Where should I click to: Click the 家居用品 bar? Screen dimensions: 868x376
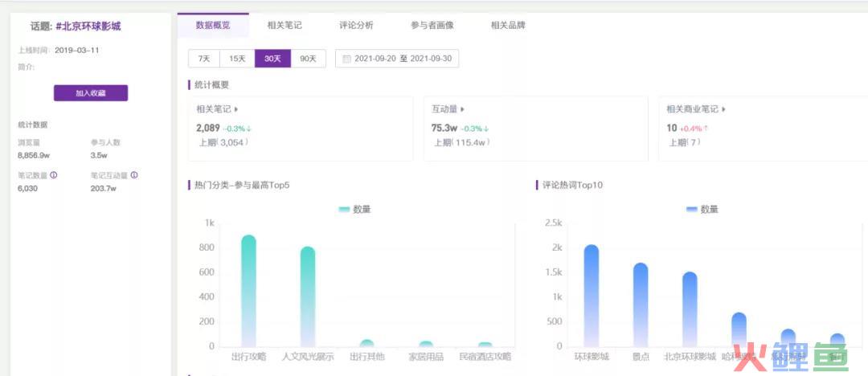(x=426, y=344)
